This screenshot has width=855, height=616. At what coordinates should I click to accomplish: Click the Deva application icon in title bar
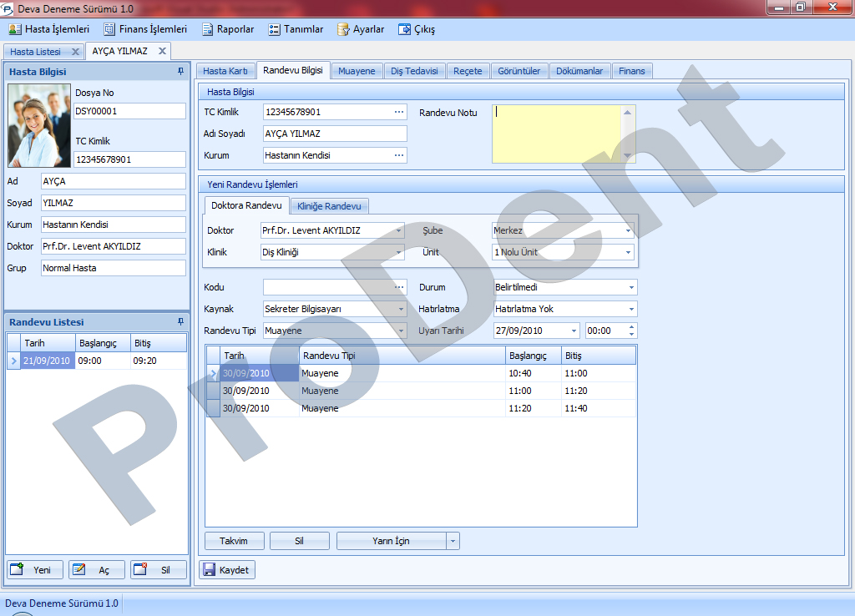coord(8,9)
